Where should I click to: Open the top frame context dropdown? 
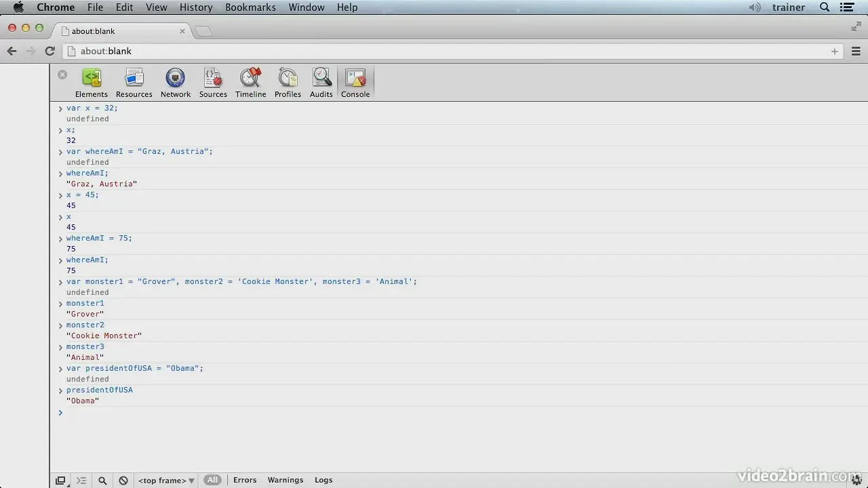click(166, 480)
